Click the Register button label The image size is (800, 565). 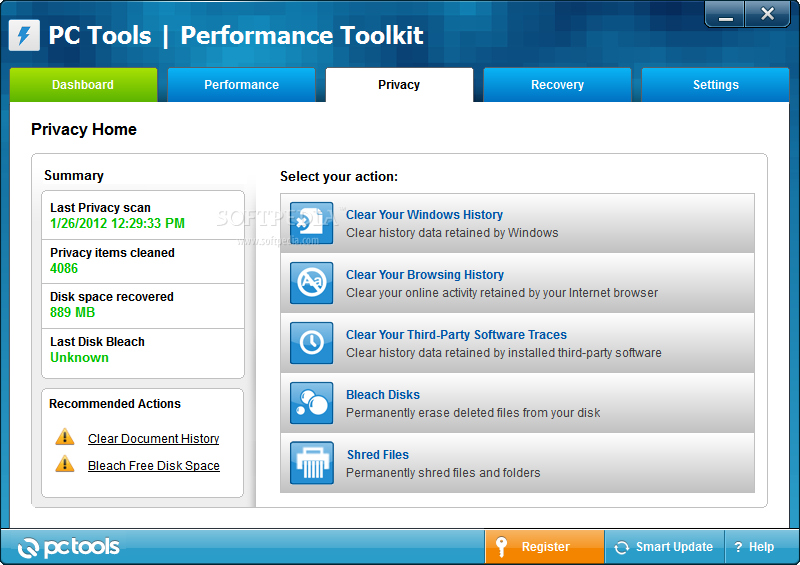tap(545, 547)
